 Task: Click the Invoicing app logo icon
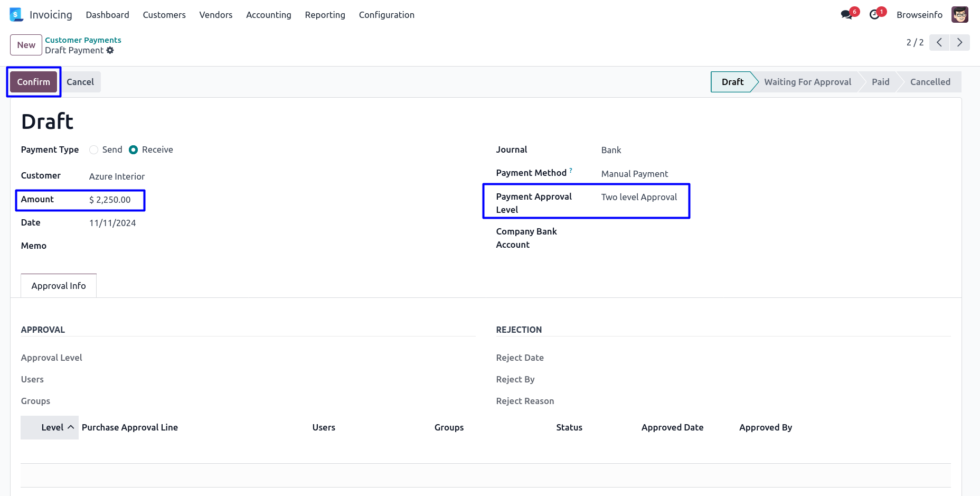[x=16, y=15]
